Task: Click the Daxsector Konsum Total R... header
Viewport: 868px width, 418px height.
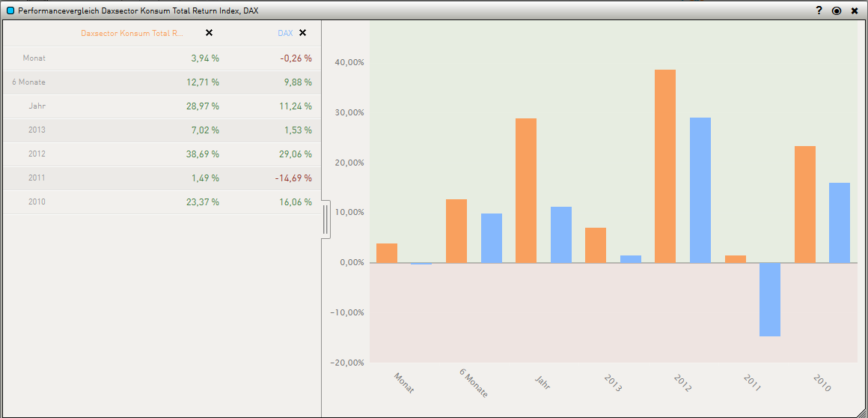Action: click(x=132, y=33)
